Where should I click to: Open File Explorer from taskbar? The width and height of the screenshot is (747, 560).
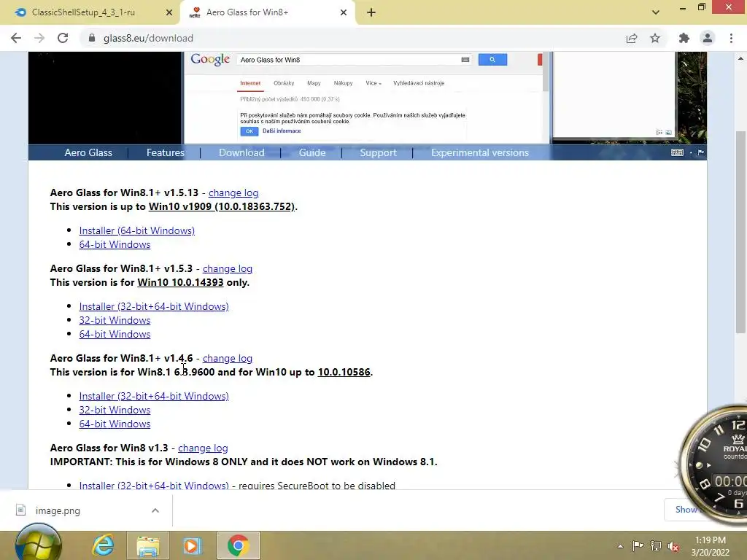pyautogui.click(x=147, y=545)
